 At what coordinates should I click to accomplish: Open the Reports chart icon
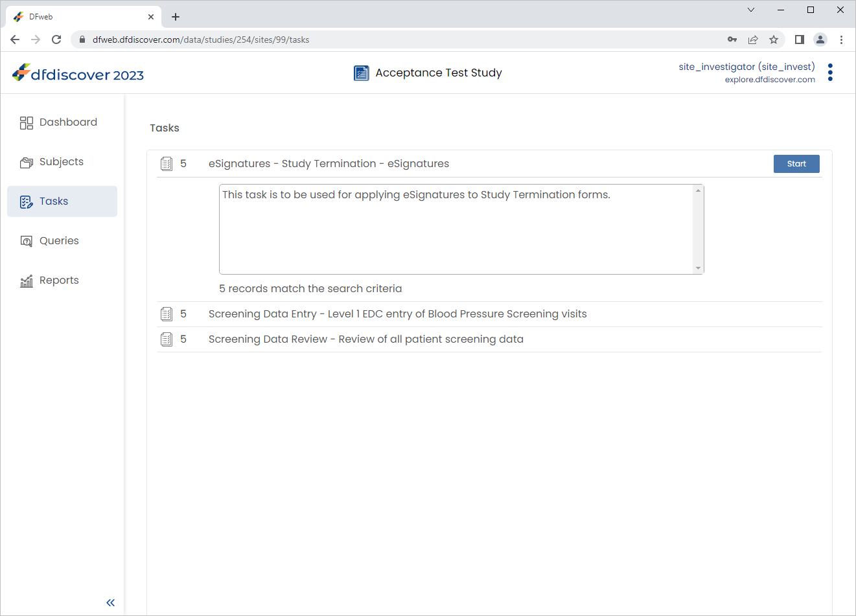tap(26, 280)
